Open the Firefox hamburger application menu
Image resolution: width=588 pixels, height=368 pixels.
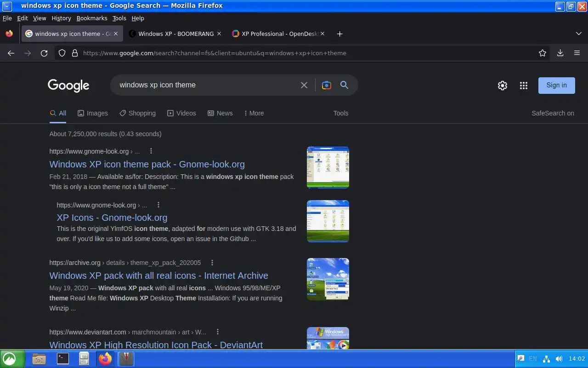pyautogui.click(x=577, y=53)
